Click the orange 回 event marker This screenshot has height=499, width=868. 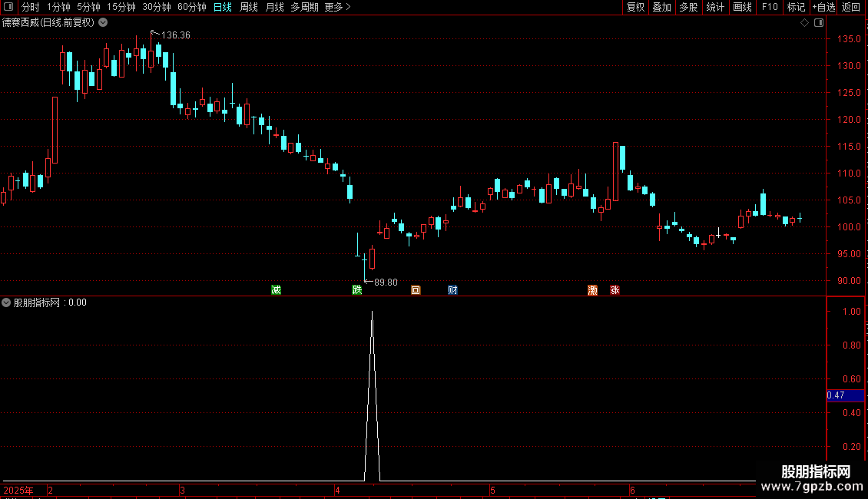tap(416, 290)
